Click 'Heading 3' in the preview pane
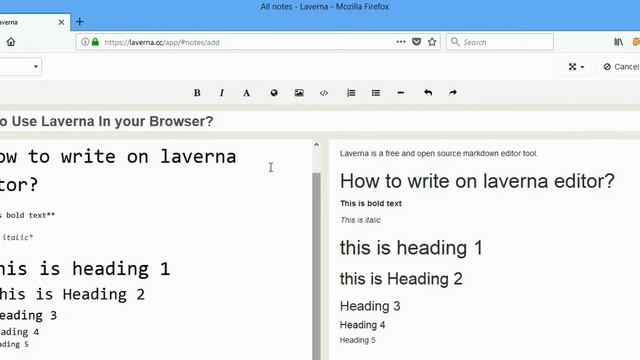Screen dimensions: 640x360 point(370,306)
